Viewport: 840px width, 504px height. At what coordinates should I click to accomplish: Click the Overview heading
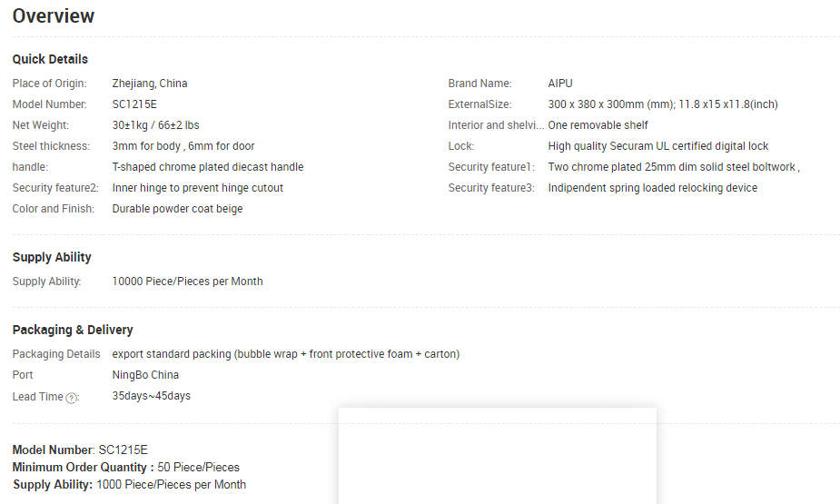click(x=54, y=16)
